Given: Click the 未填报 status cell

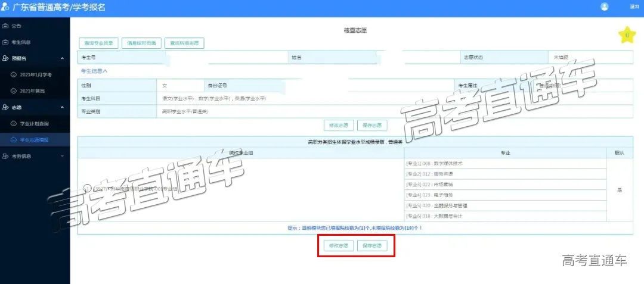Looking at the screenshot, I should [x=590, y=57].
